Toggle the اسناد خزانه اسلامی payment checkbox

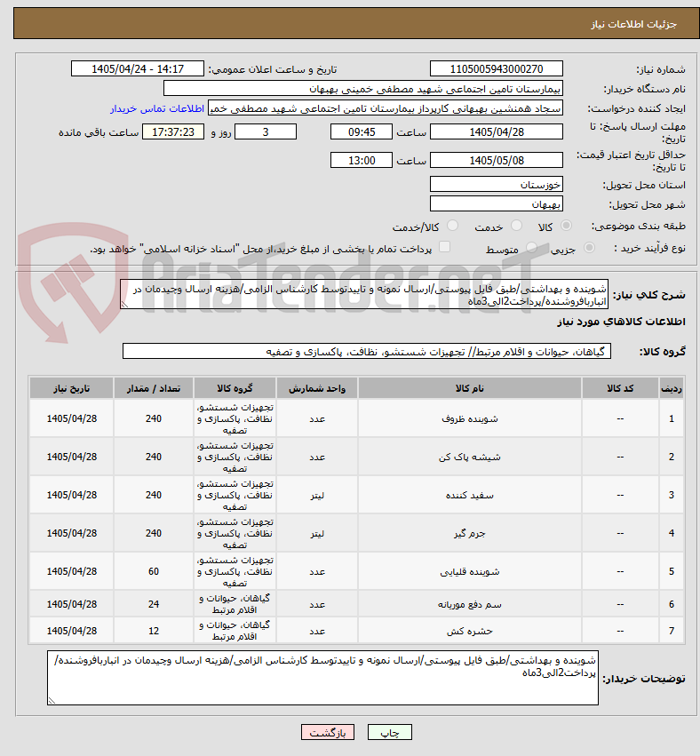(x=444, y=247)
